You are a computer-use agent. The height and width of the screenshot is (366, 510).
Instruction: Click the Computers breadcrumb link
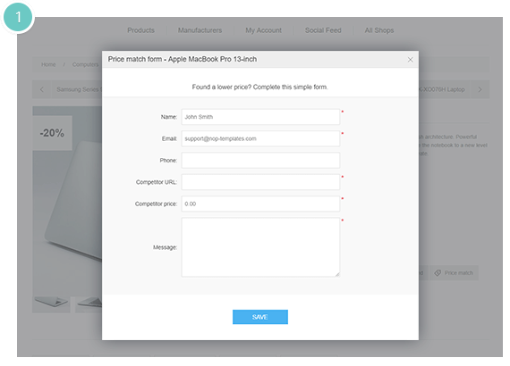85,64
